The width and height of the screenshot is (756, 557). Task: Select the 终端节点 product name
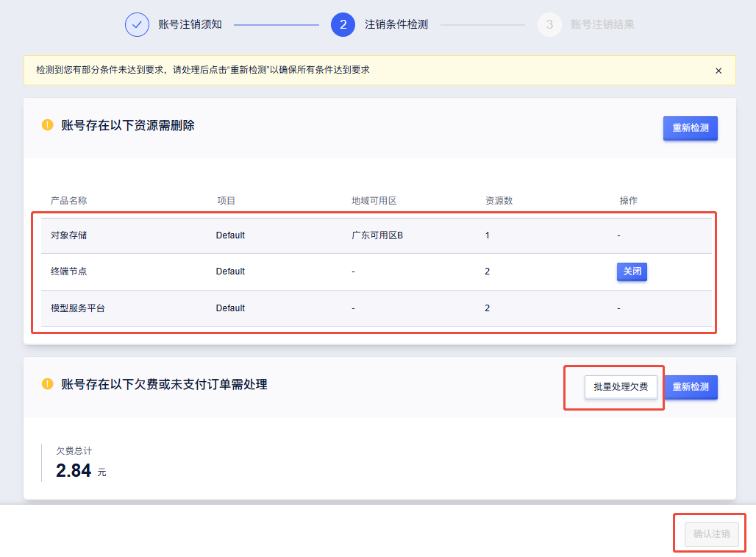click(x=69, y=272)
